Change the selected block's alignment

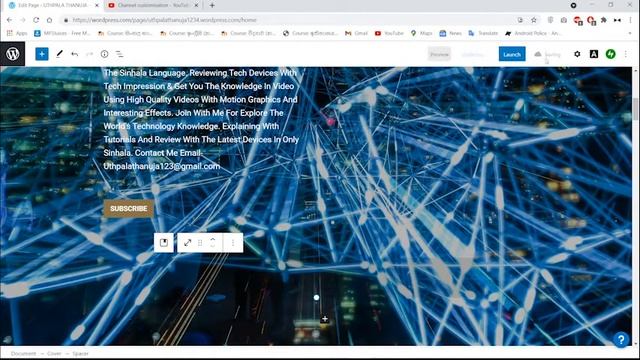coord(187,243)
